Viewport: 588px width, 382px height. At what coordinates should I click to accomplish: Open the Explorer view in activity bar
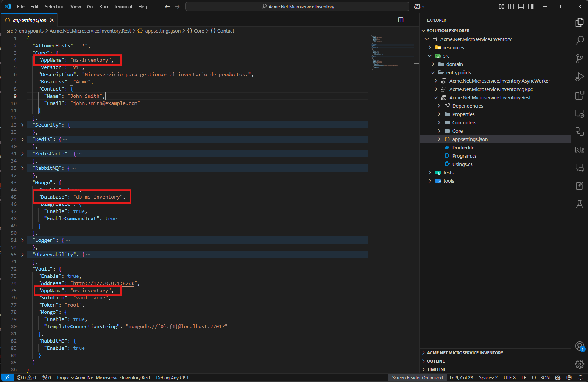[579, 22]
